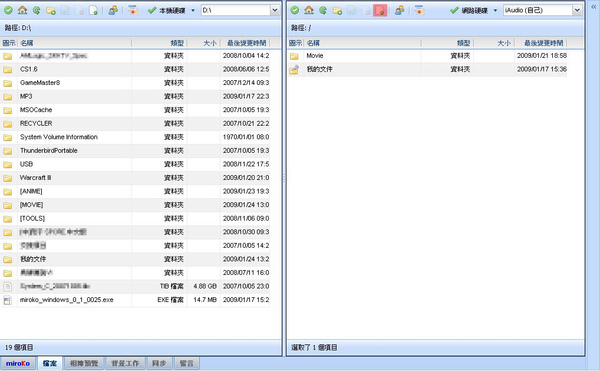
Task: Click into the iAudio (自己) input field
Action: (538, 10)
